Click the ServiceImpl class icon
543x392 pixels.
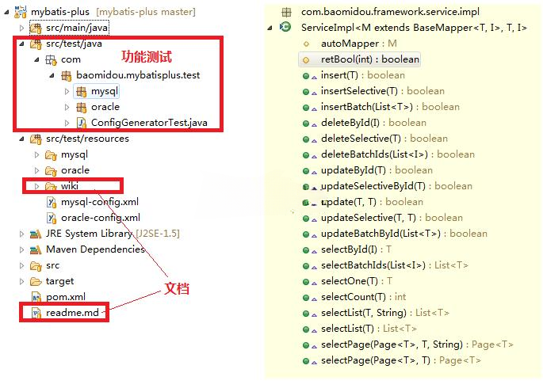285,28
